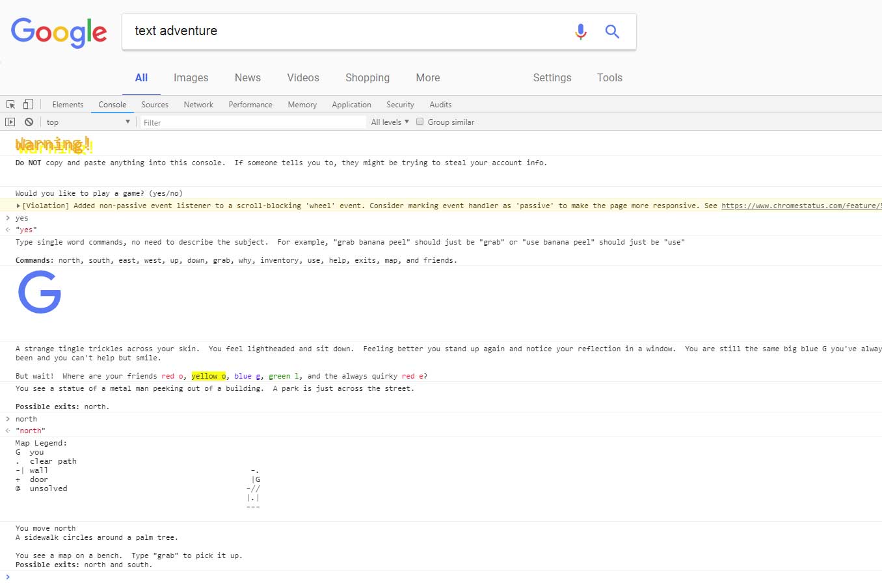
Task: Click the Google logo
Action: (59, 33)
